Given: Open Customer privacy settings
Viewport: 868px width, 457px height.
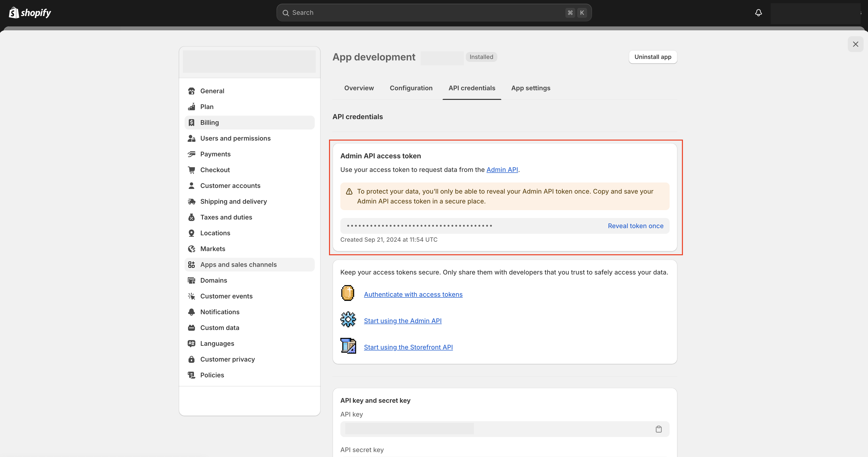Looking at the screenshot, I should coord(249,360).
